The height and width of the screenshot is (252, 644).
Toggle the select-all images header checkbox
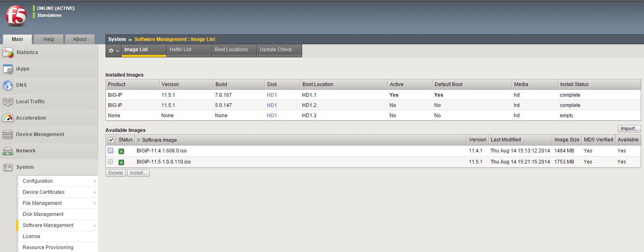click(x=111, y=140)
